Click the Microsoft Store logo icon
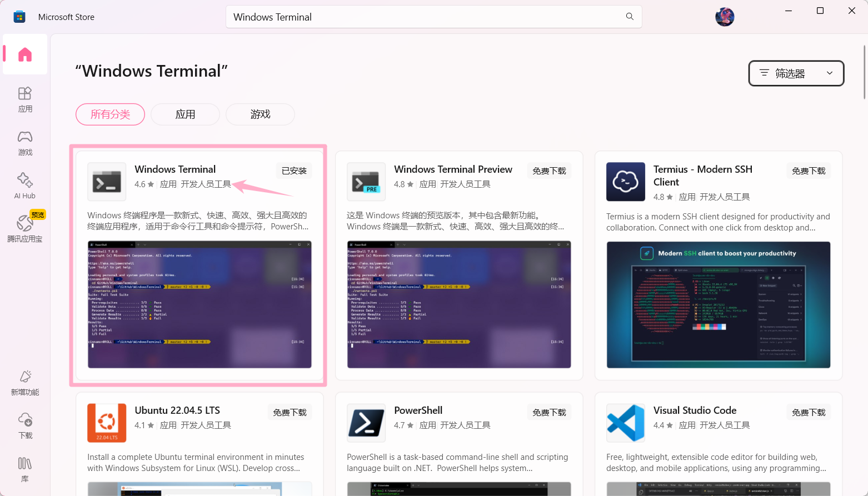The height and width of the screenshot is (496, 868). coord(19,17)
